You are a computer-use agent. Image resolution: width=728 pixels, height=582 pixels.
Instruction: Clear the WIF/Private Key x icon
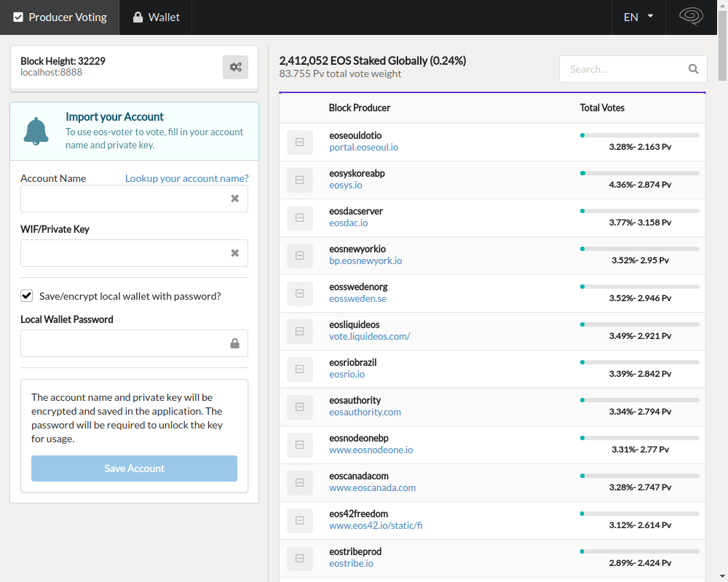234,253
